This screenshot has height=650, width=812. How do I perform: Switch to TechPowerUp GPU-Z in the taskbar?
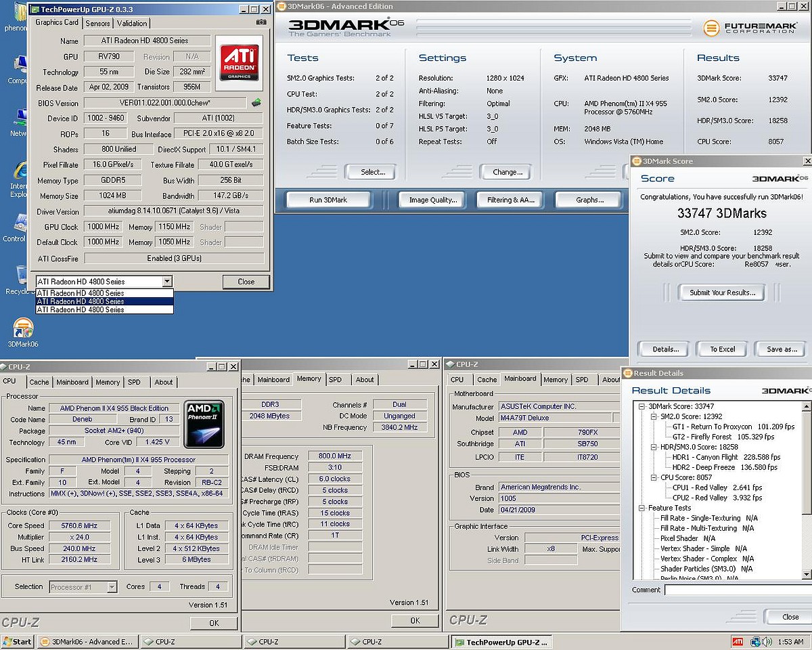[x=503, y=642]
